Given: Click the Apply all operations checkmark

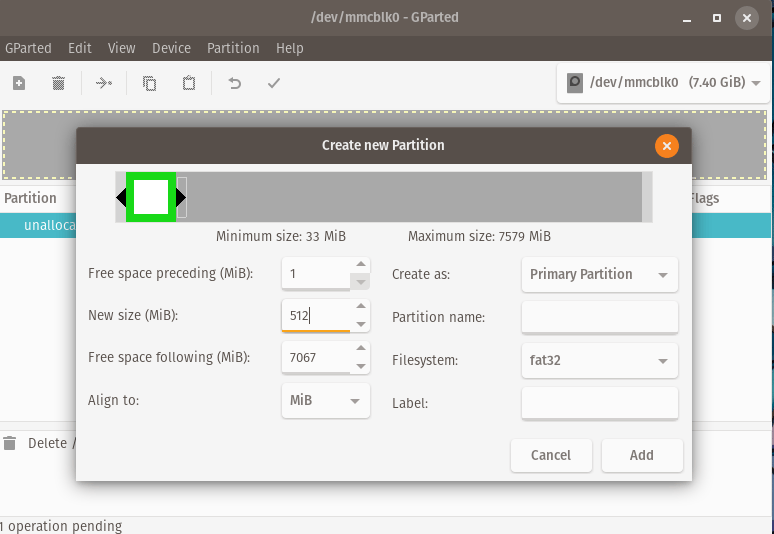Looking at the screenshot, I should (x=274, y=83).
